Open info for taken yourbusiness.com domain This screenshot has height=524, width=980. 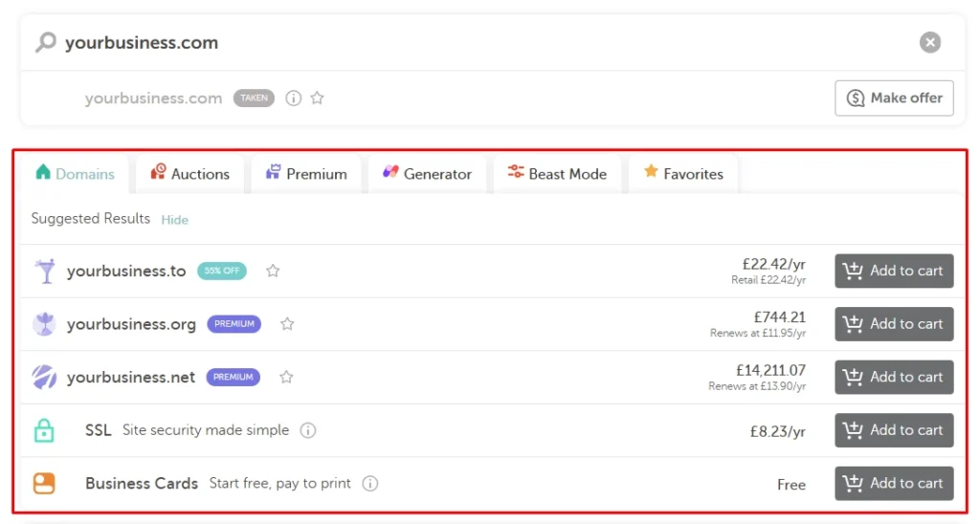(x=293, y=98)
